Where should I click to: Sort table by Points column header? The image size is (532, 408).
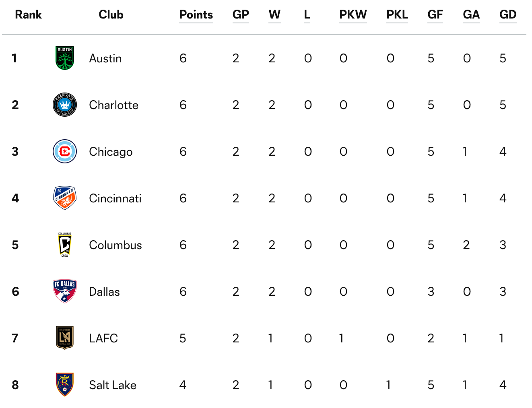(196, 15)
